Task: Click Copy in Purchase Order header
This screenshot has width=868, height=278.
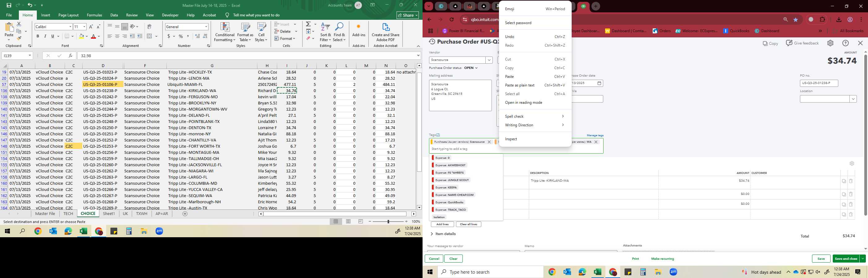Action: 770,44
